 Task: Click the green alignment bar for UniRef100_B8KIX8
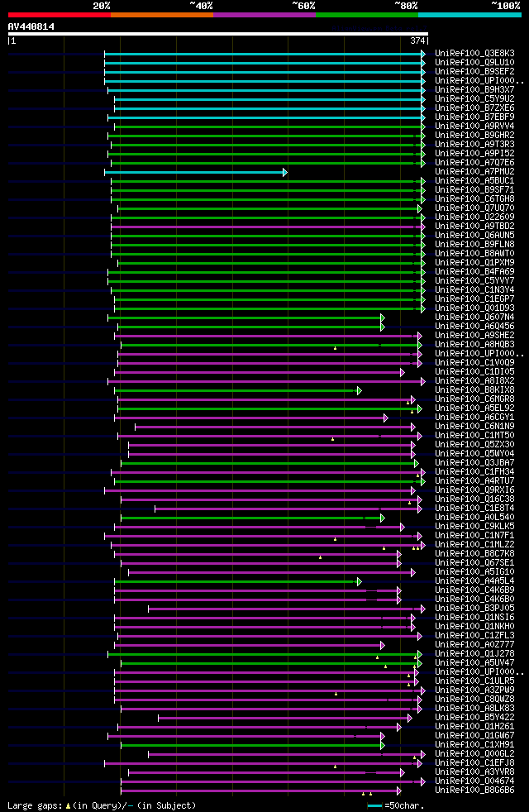[x=237, y=390]
